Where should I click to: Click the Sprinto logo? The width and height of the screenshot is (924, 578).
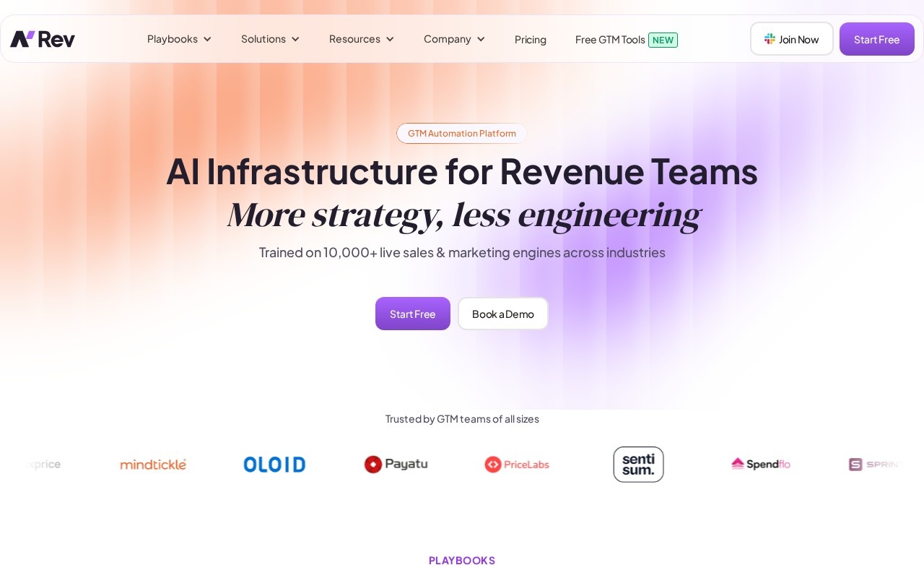click(x=875, y=465)
